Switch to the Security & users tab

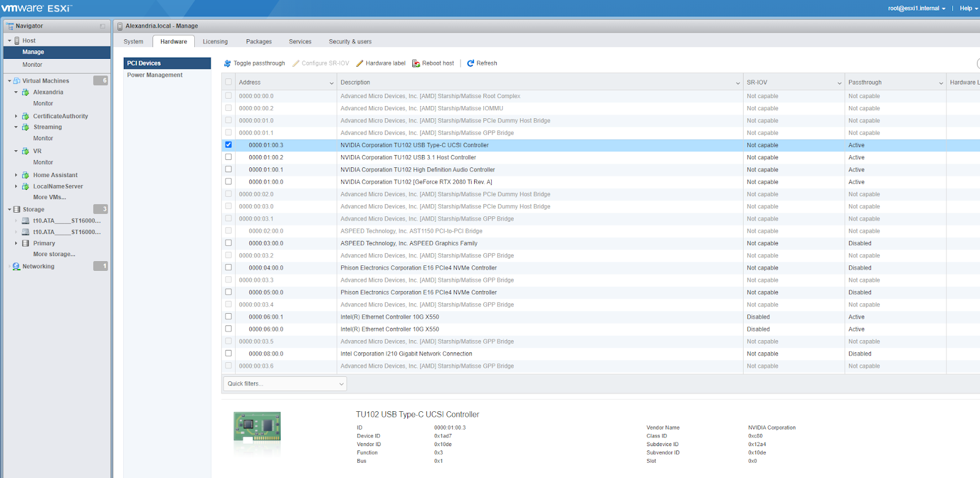click(350, 42)
